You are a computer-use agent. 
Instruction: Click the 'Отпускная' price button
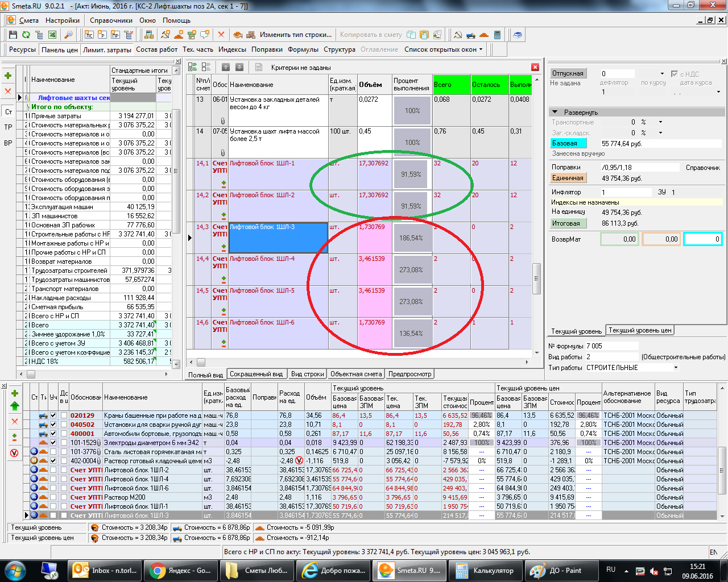coord(568,73)
